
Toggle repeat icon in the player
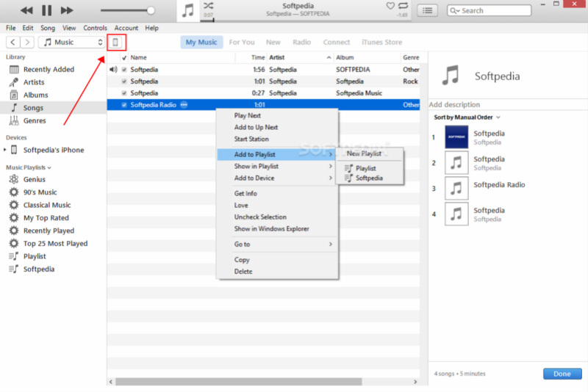tap(403, 6)
